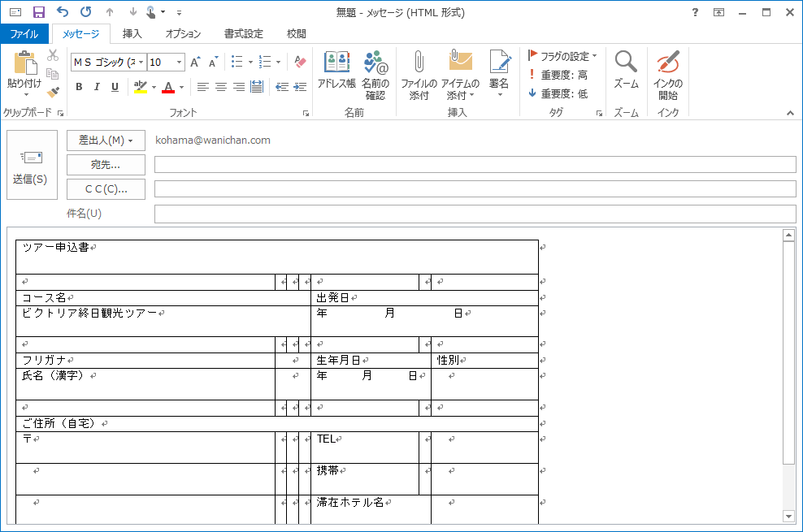803x532 pixels.
Task: Open Customize Quick Access Toolbar dropdown
Action: tap(179, 12)
